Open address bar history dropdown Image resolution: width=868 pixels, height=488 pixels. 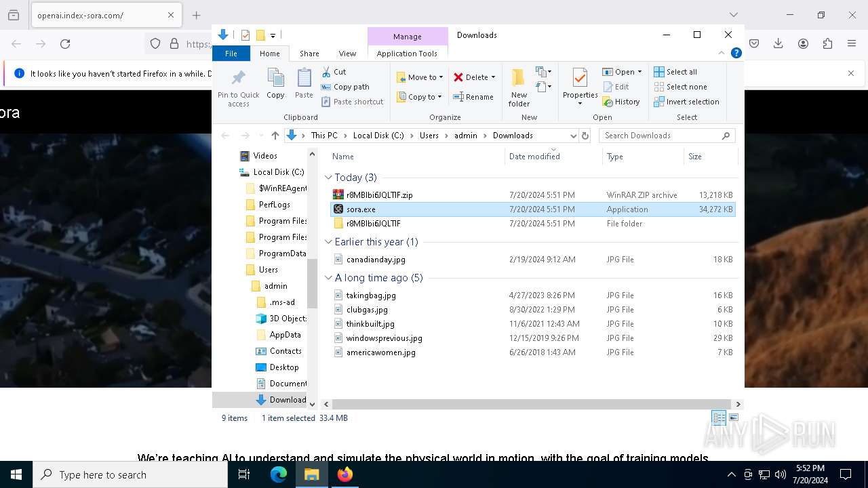tap(574, 136)
